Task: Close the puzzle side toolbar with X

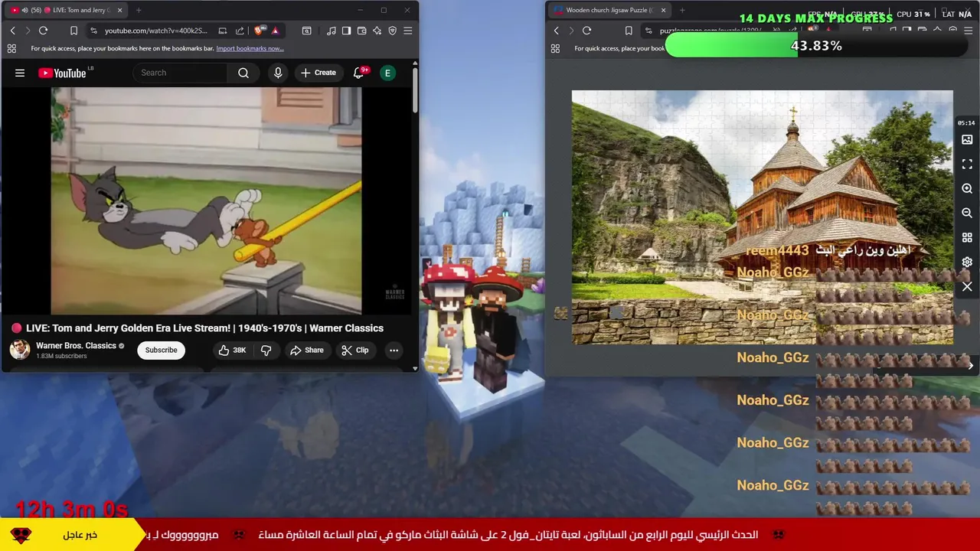Action: (x=967, y=287)
